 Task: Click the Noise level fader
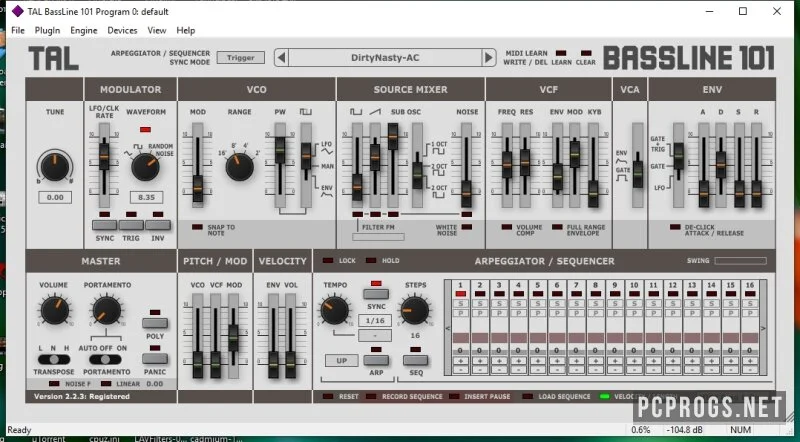click(x=466, y=193)
